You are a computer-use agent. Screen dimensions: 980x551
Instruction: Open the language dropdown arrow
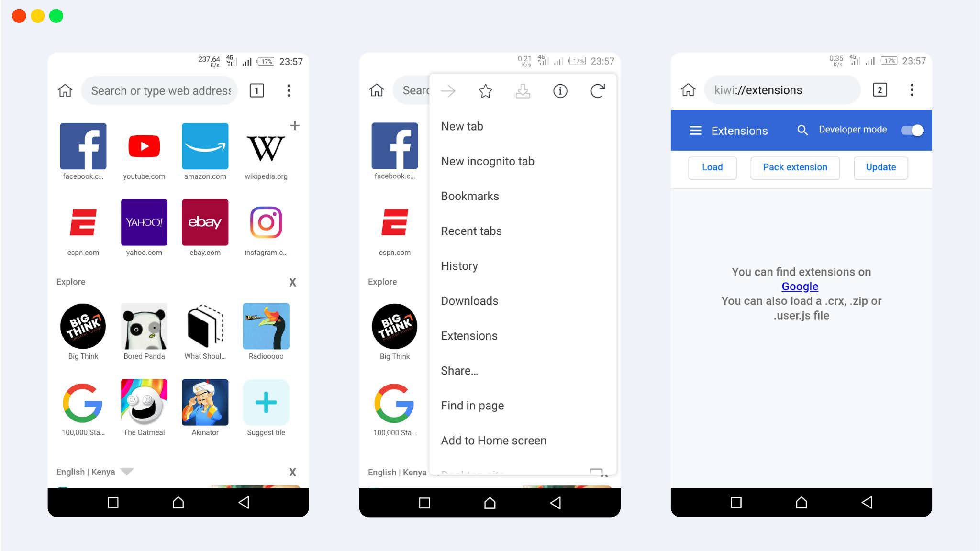coord(127,471)
